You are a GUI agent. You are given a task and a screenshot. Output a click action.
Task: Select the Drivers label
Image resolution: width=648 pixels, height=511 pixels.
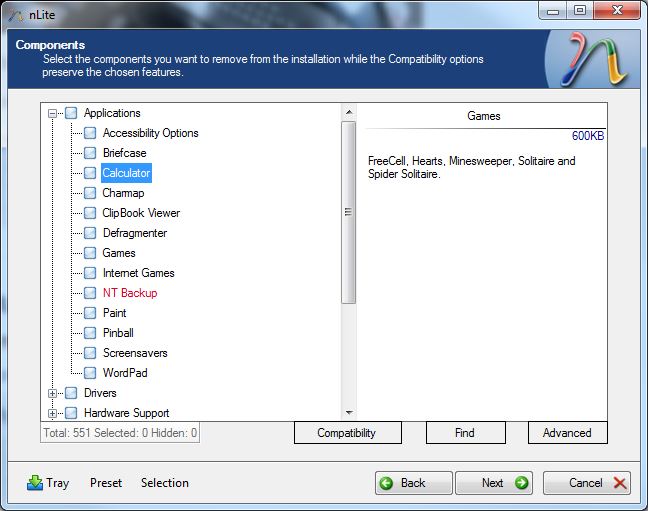[100, 393]
